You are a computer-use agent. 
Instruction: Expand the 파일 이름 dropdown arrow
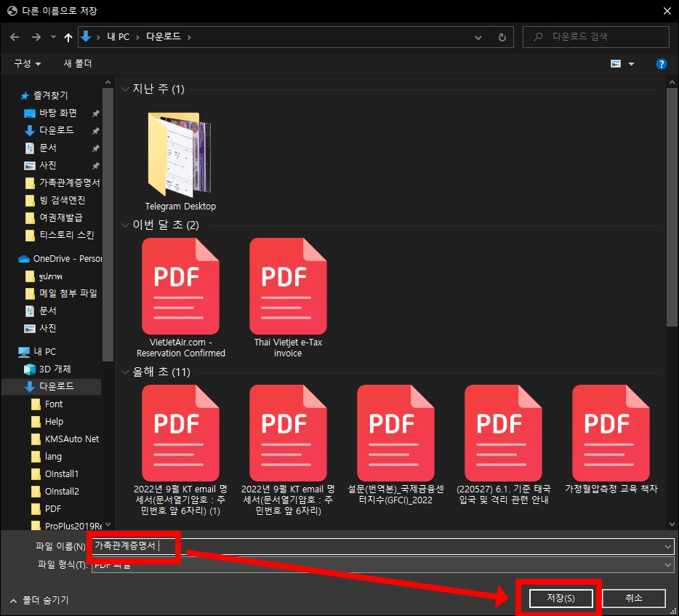[x=668, y=547]
